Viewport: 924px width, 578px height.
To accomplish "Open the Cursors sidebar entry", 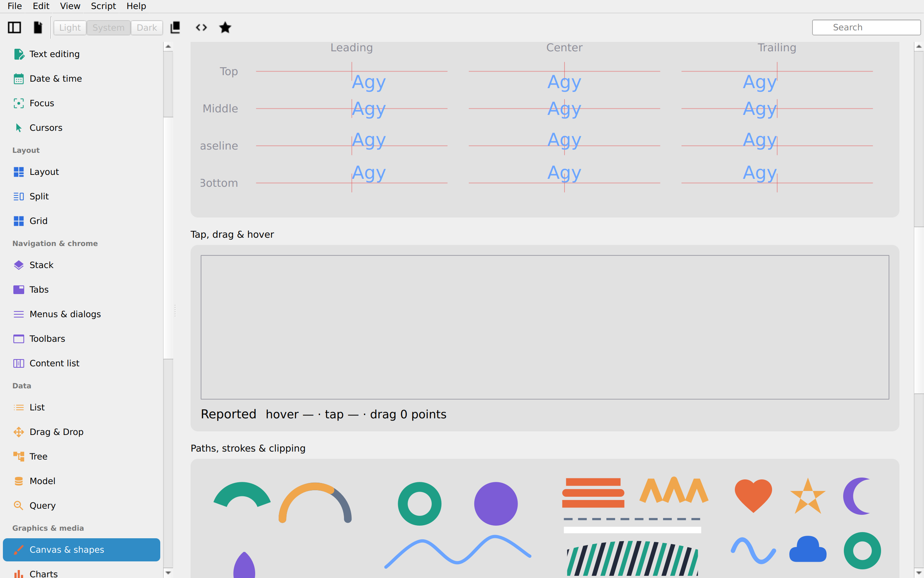I will point(81,128).
